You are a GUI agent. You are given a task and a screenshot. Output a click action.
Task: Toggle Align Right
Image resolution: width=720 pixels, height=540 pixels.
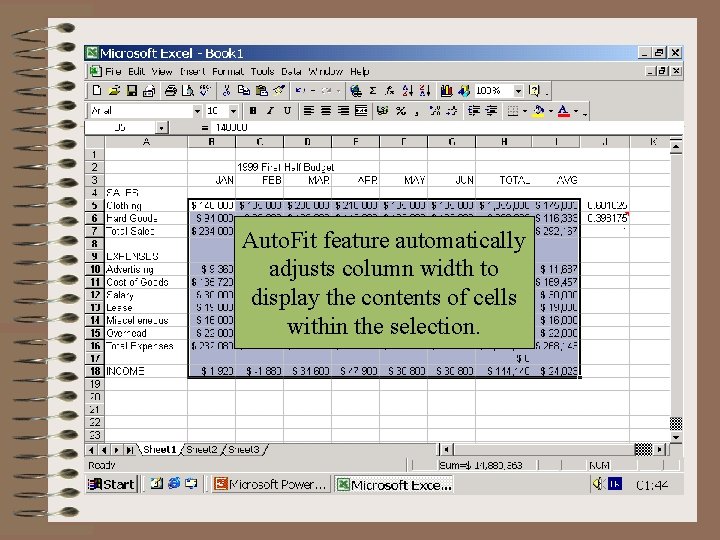[x=343, y=111]
